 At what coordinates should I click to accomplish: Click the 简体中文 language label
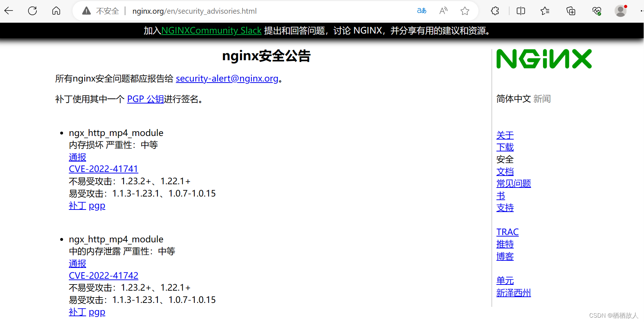514,99
